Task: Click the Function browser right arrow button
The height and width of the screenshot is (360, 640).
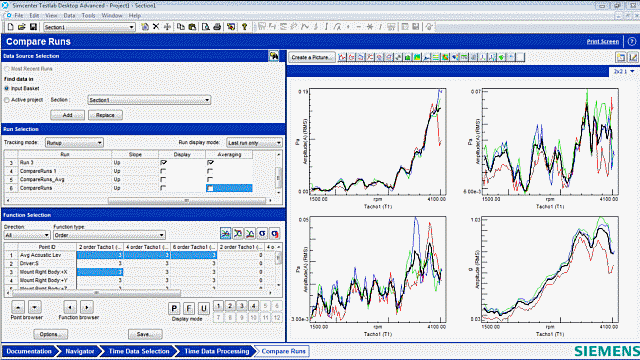Action: (87, 307)
